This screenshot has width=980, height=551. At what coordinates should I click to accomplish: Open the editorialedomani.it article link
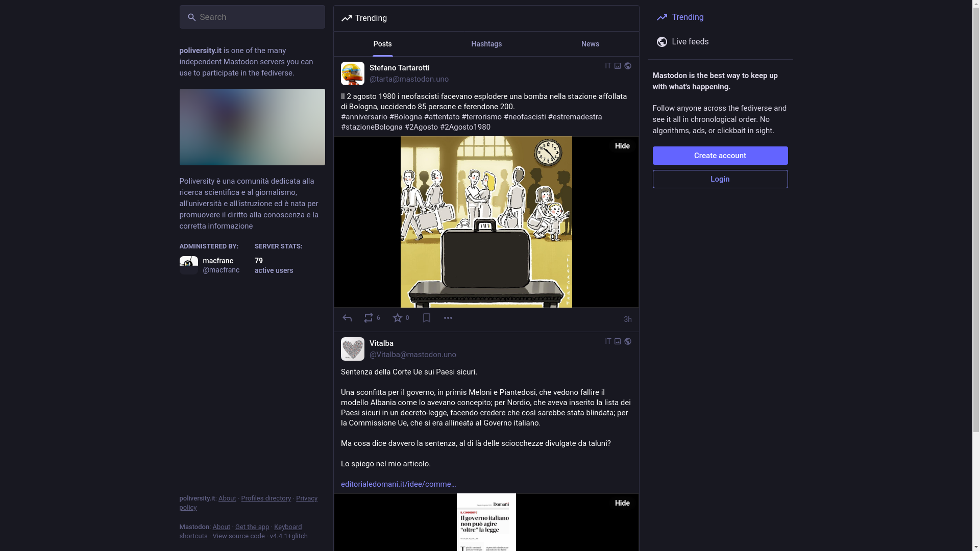pyautogui.click(x=399, y=484)
